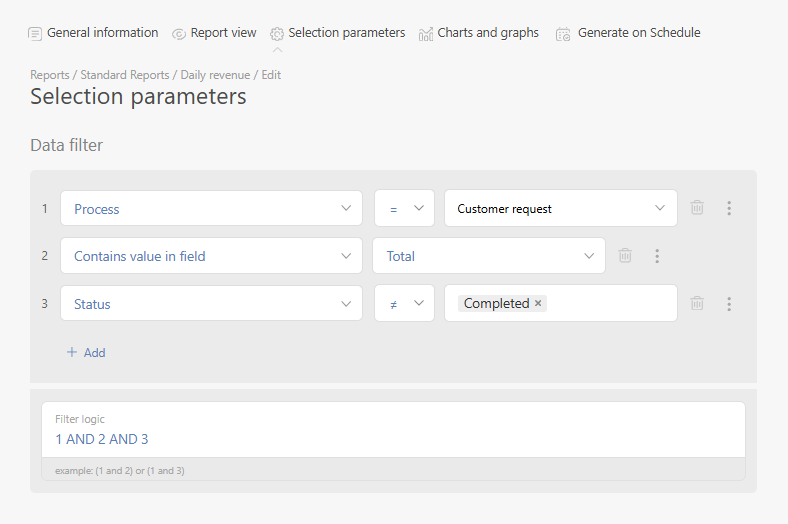
Task: Delete filter row 1 with trash icon
Action: click(697, 208)
